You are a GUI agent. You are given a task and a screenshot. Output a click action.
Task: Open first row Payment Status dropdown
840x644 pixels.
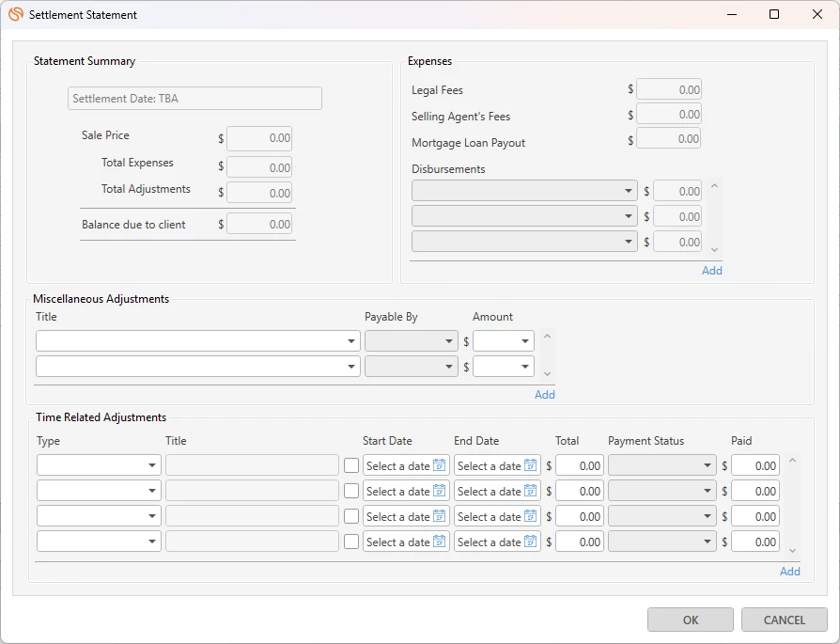point(662,465)
